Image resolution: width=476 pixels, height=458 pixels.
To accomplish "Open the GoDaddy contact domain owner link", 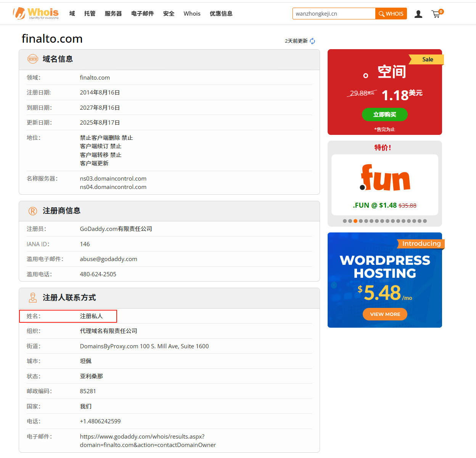I will (x=148, y=440).
